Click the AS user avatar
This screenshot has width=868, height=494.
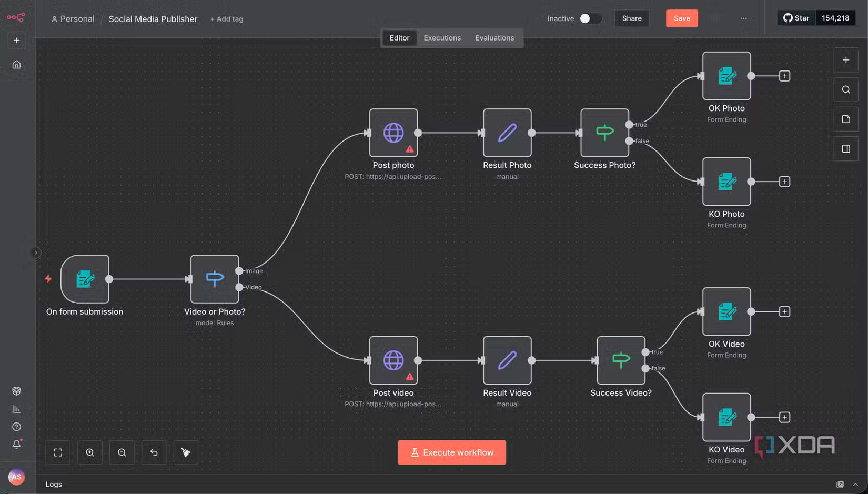point(16,477)
